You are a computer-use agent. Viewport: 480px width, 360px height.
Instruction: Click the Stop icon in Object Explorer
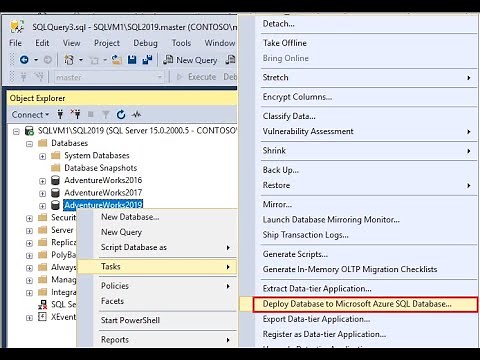click(90, 115)
